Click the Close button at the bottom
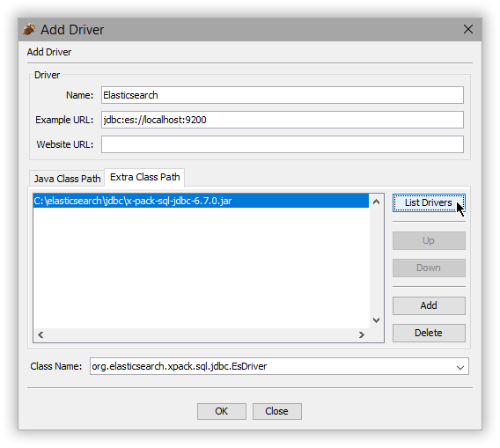500x448 pixels. pyautogui.click(x=276, y=411)
